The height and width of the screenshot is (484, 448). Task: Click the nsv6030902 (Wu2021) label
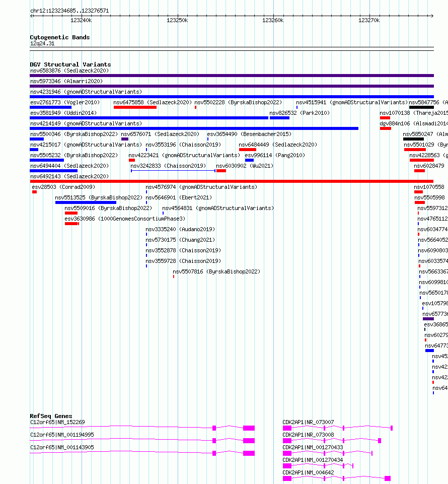click(245, 166)
